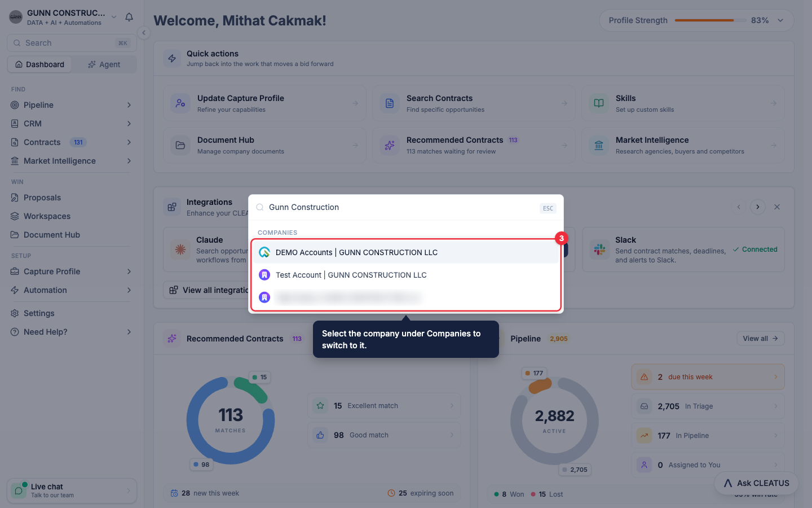Viewport: 812px width, 508px height.
Task: Expand the Capture Profile sidebar chevron
Action: pos(129,271)
